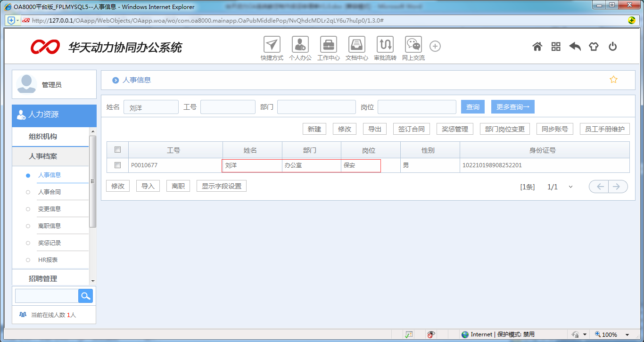This screenshot has width=644, height=342.
Task: Click the 查询 search button
Action: point(472,107)
